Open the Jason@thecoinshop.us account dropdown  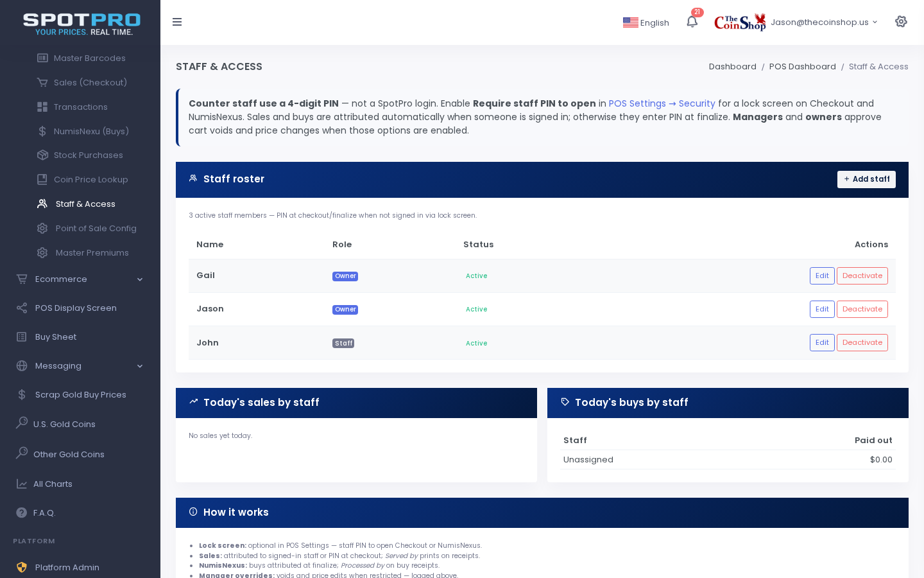(x=824, y=22)
